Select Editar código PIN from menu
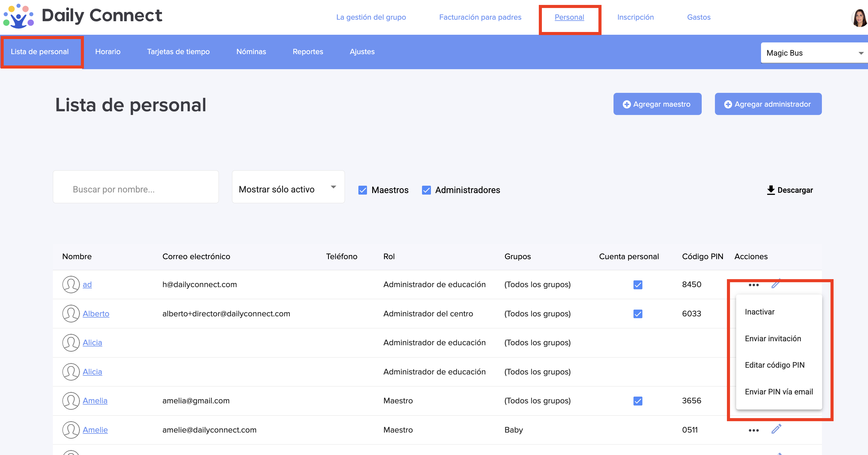868x455 pixels. 774,365
